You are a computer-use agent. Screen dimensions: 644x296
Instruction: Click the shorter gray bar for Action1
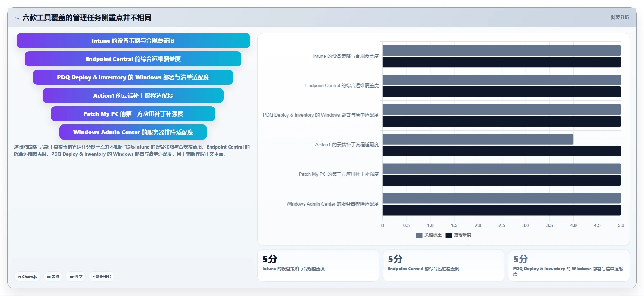pyautogui.click(x=478, y=139)
